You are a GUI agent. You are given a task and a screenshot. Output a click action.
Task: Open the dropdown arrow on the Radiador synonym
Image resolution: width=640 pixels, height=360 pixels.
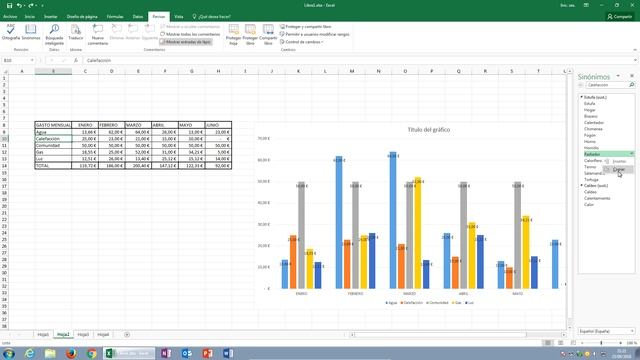[631, 154]
